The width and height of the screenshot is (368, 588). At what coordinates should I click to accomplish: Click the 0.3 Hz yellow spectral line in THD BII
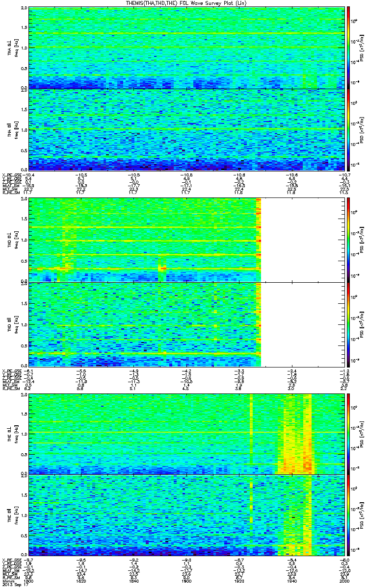[144, 353]
